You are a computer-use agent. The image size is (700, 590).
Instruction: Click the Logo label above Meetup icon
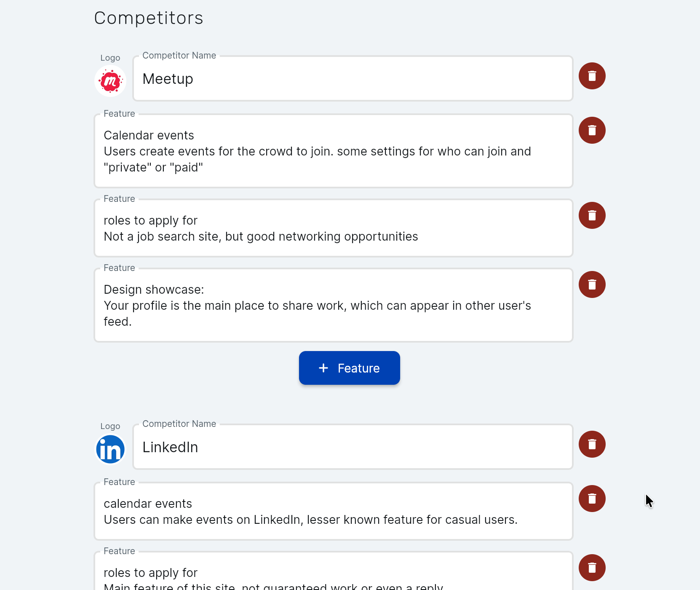click(x=110, y=58)
